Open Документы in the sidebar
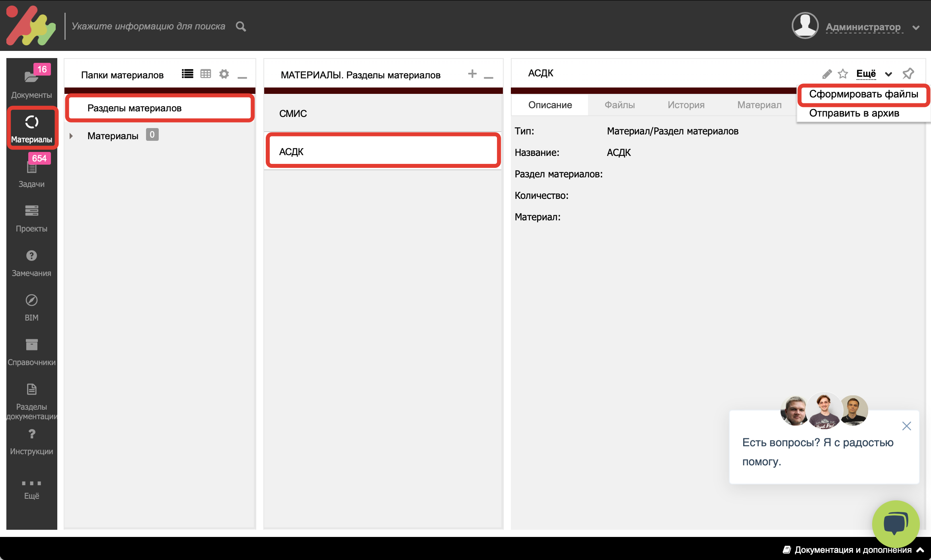The width and height of the screenshot is (931, 560). pos(31,82)
